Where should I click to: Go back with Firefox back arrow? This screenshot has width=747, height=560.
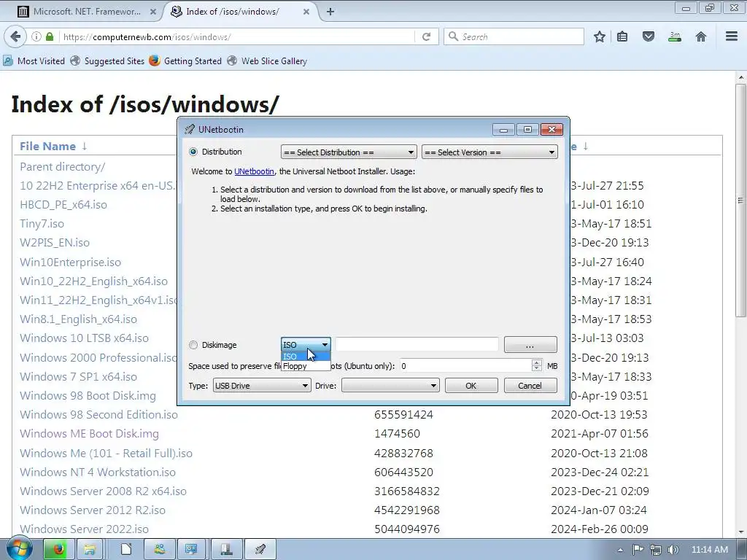(15, 36)
